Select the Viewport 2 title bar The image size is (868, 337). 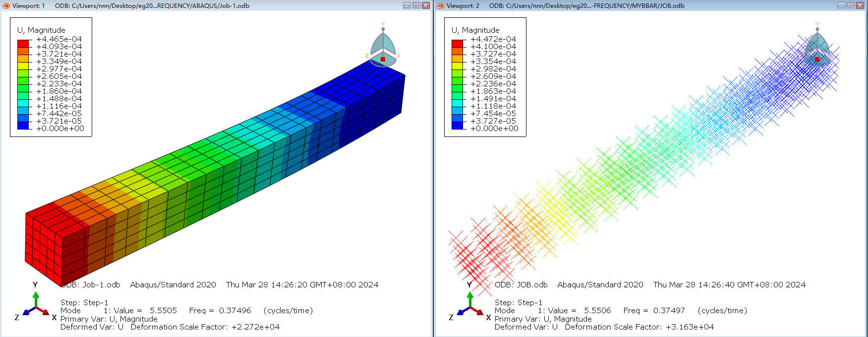(651, 5)
